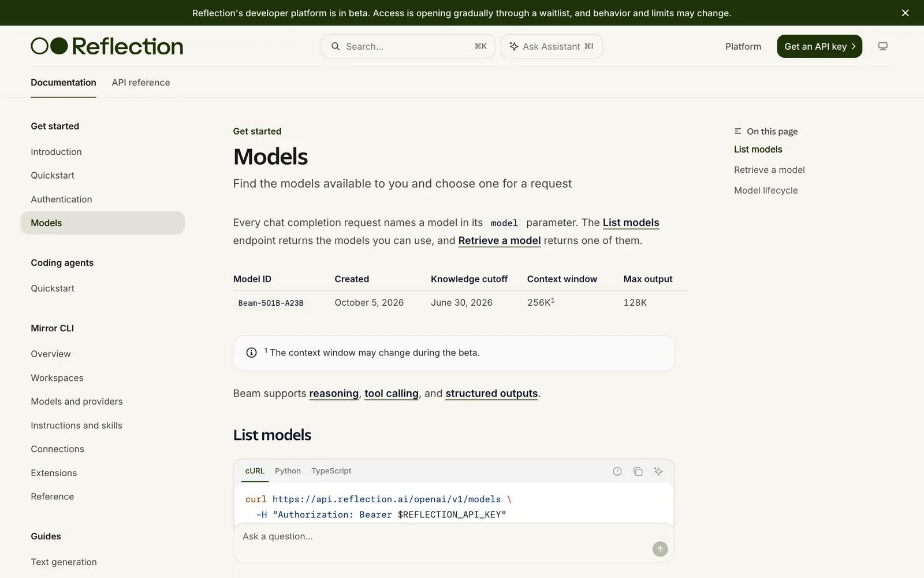Open the Search box
This screenshot has width=924, height=578.
point(408,46)
